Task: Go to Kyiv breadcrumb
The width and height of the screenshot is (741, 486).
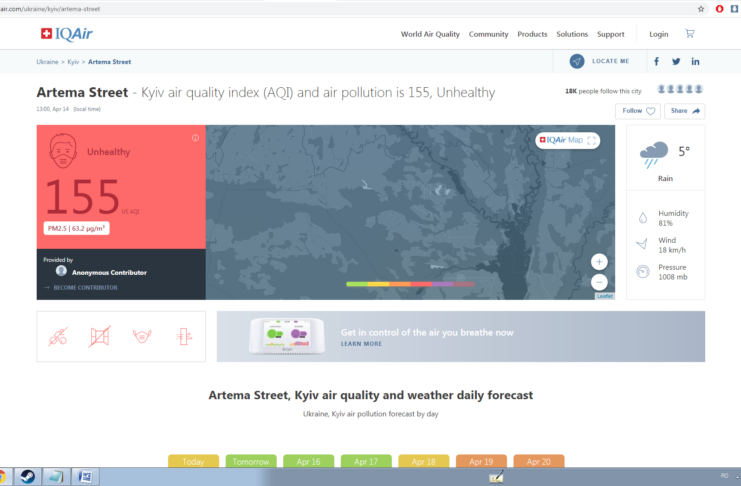Action: pos(73,62)
